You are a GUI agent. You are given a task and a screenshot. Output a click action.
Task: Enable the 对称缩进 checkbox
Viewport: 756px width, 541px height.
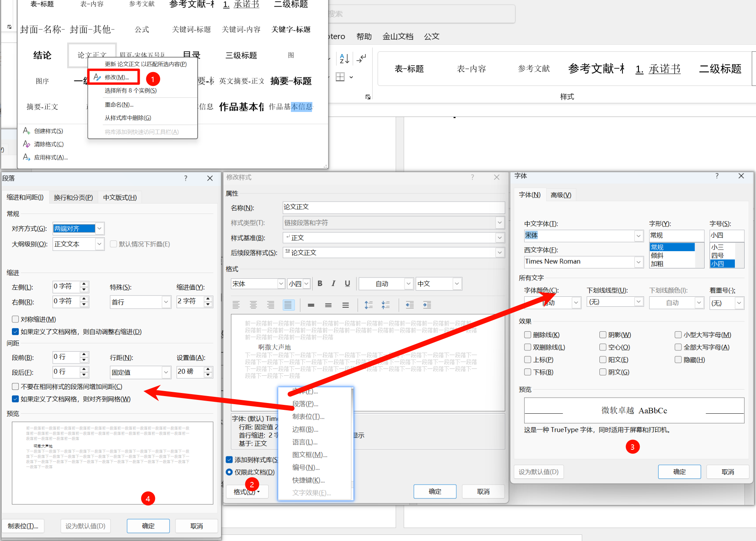tap(16, 319)
